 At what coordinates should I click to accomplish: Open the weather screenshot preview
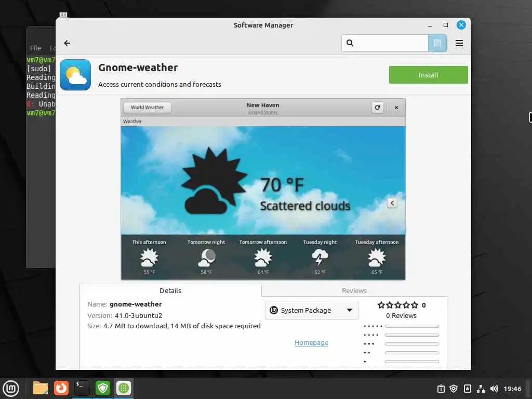263,189
